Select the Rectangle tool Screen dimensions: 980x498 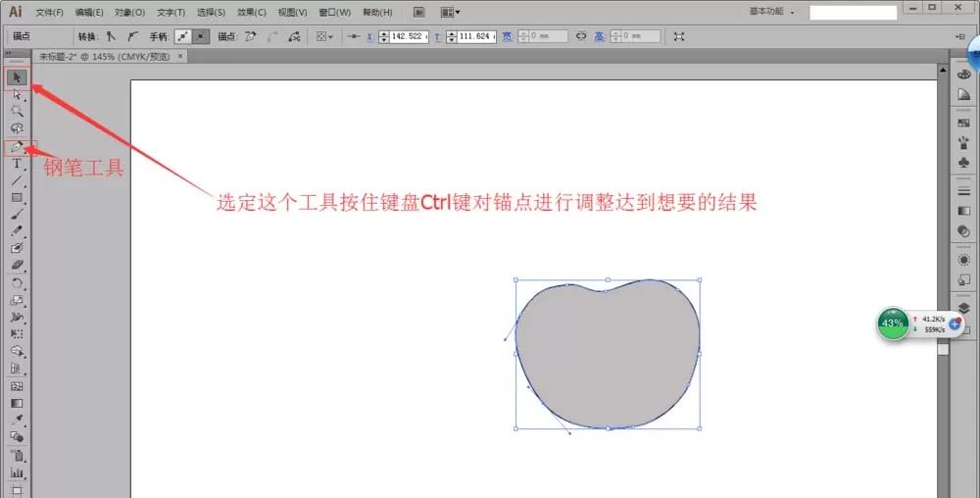[17, 197]
